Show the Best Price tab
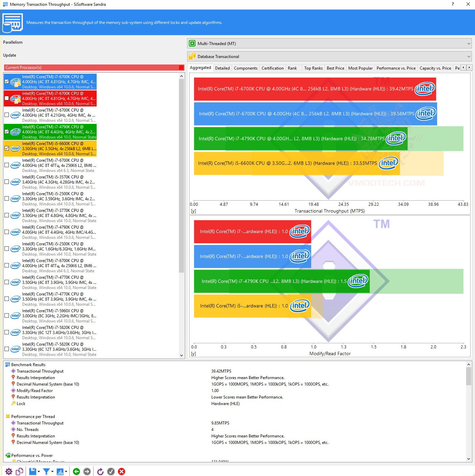The width and height of the screenshot is (475, 476). pyautogui.click(x=335, y=68)
